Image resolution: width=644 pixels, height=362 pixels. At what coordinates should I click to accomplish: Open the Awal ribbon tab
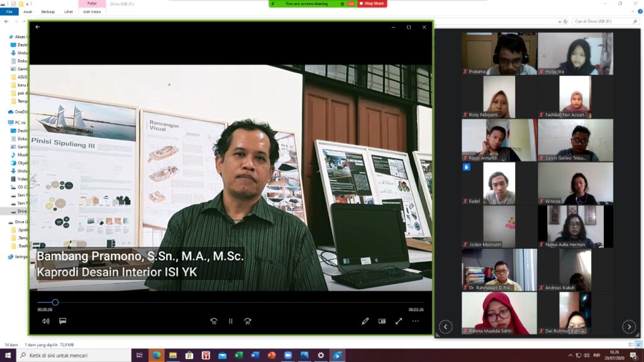pos(28,12)
